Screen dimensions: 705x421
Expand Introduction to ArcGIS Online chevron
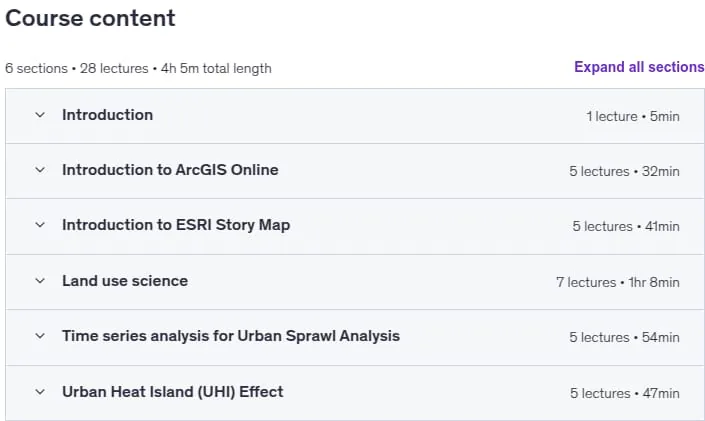point(40,170)
